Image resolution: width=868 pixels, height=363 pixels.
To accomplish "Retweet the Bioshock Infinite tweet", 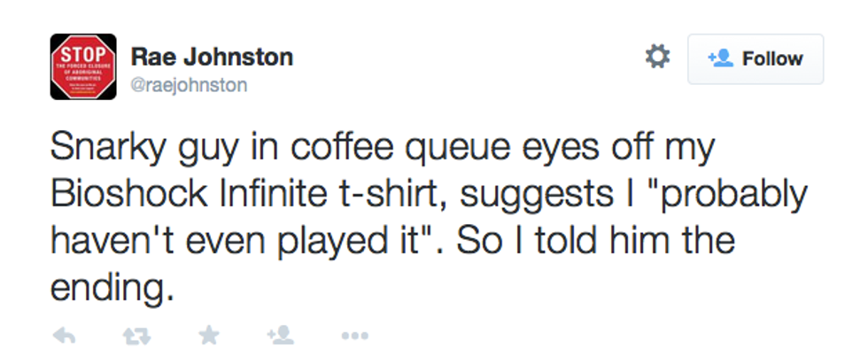I will (136, 335).
